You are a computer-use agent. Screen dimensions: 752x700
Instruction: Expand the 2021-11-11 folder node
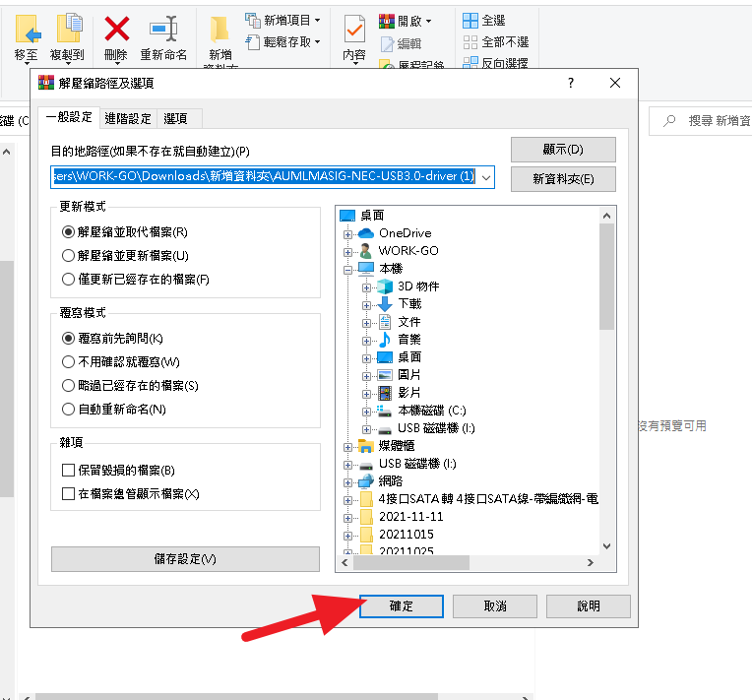pyautogui.click(x=347, y=518)
